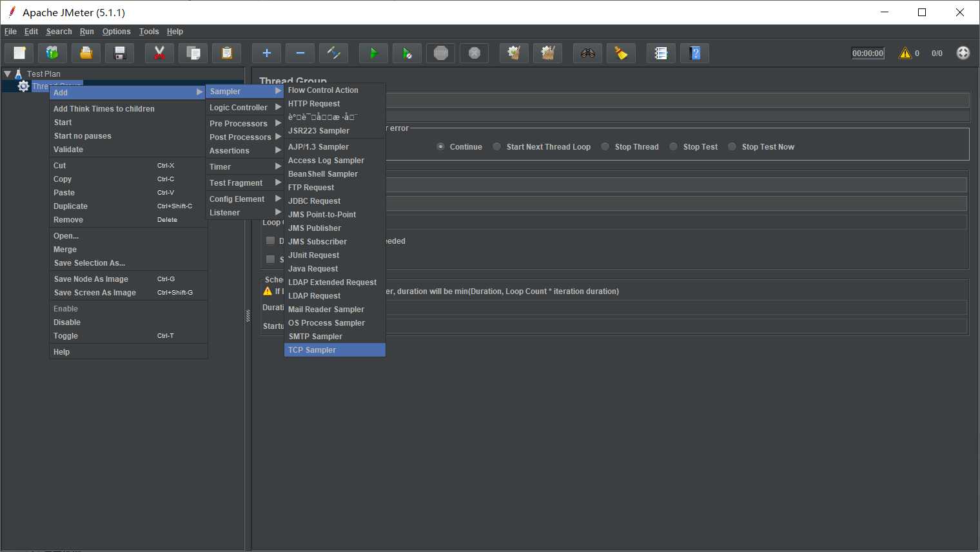Image resolution: width=980 pixels, height=552 pixels.
Task: Click the Open file folder icon
Action: tap(86, 53)
